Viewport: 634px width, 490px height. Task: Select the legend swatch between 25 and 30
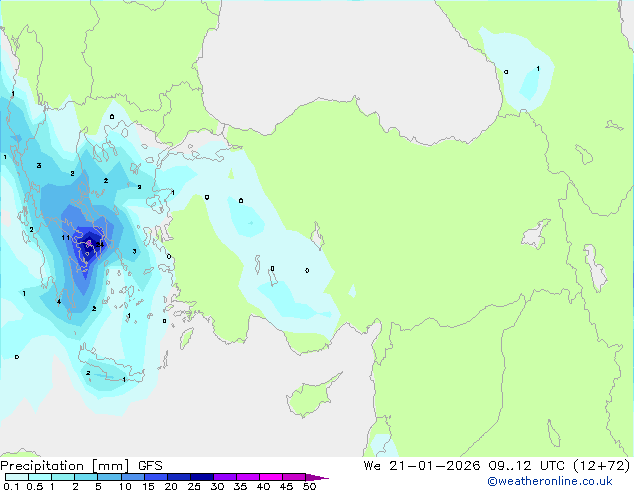[201, 477]
